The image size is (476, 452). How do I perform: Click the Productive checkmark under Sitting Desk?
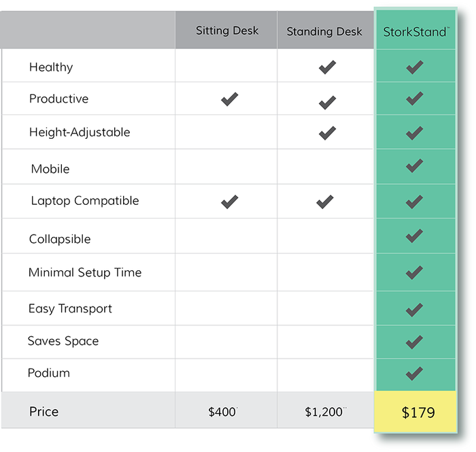tap(229, 99)
